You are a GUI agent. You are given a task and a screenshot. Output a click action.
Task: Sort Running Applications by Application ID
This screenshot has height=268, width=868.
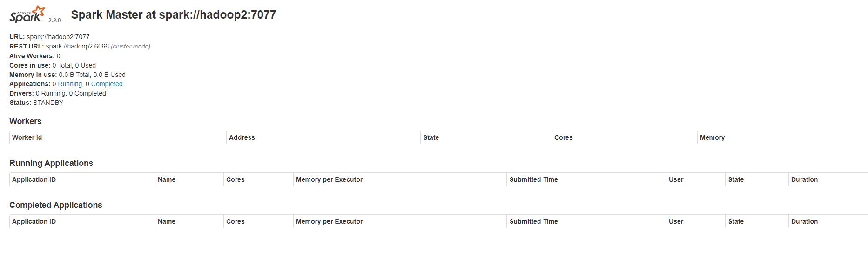[34, 179]
